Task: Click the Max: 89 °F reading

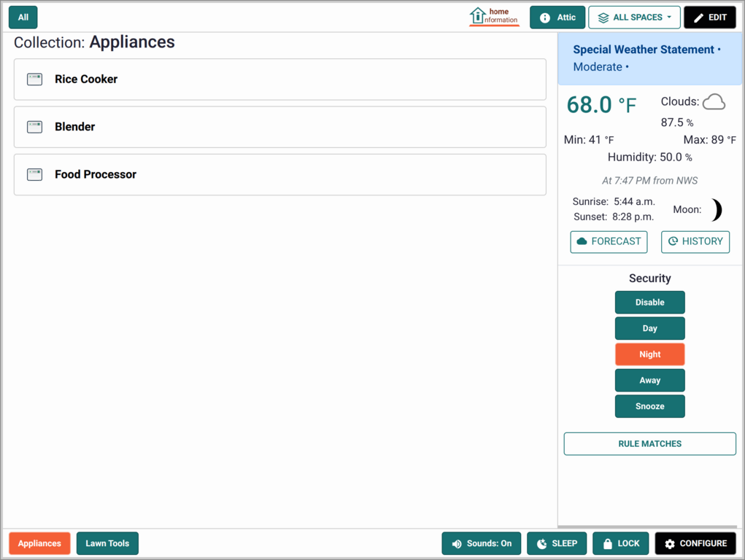Action: [710, 140]
